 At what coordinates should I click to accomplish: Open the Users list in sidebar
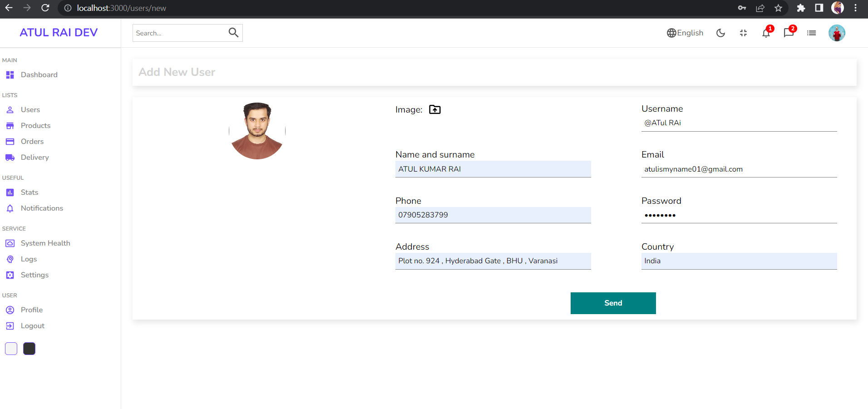[x=30, y=109]
